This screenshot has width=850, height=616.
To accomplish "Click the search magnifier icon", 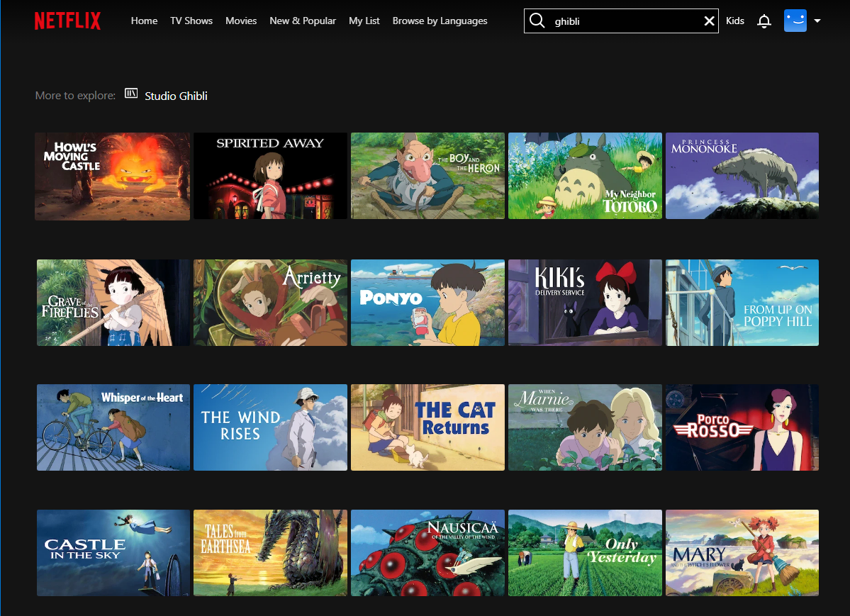I will click(537, 21).
